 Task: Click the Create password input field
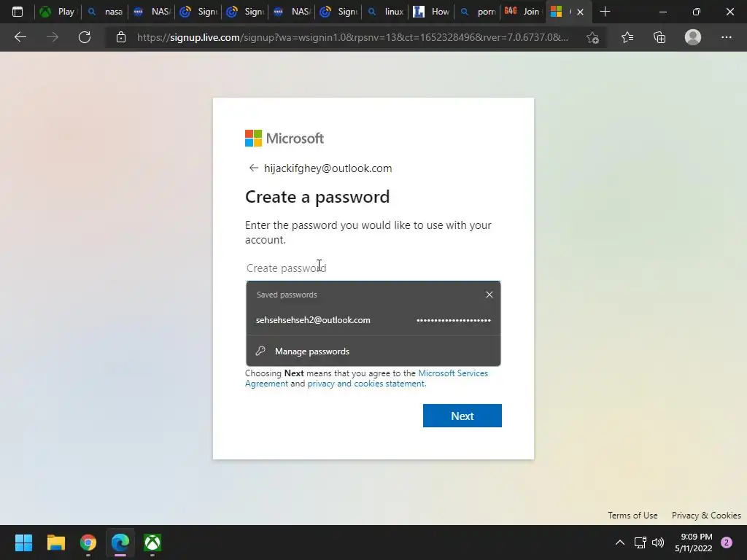tap(373, 268)
